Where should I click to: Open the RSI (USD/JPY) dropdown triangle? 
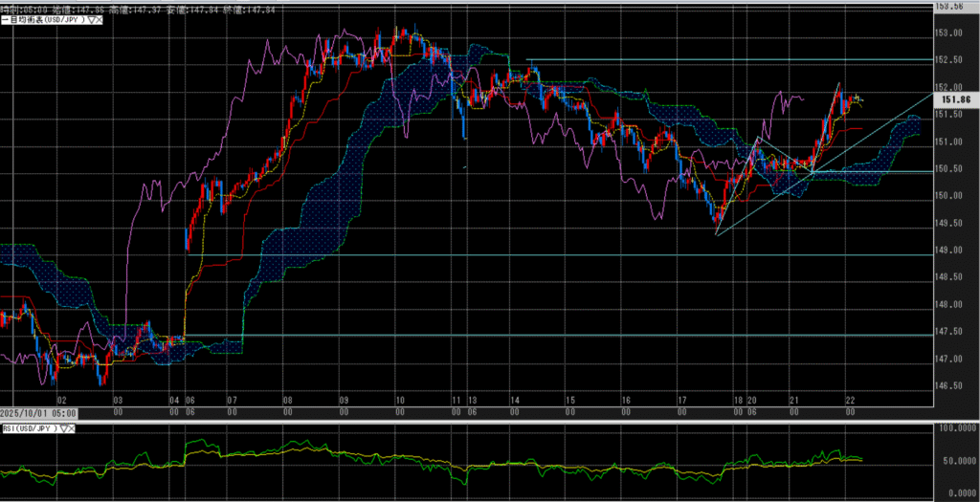(x=62, y=430)
